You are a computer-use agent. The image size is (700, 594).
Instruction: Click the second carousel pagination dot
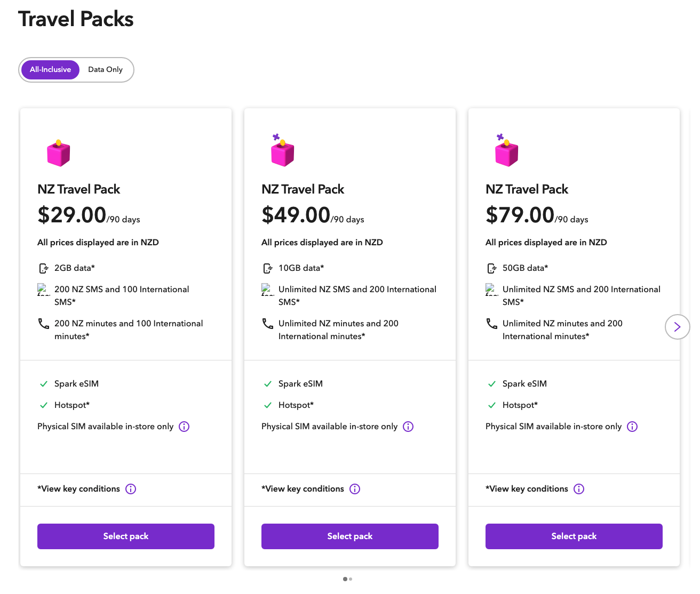pyautogui.click(x=352, y=579)
